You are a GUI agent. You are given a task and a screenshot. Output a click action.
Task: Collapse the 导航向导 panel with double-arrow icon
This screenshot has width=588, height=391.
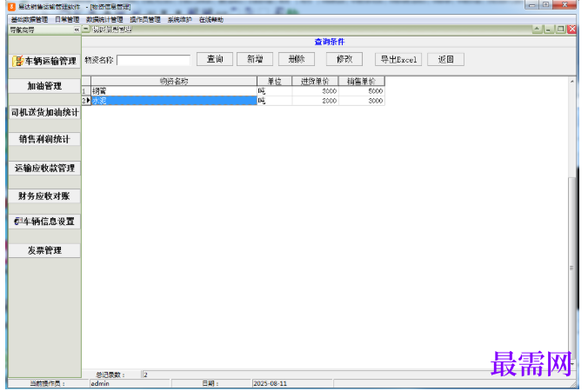point(77,30)
